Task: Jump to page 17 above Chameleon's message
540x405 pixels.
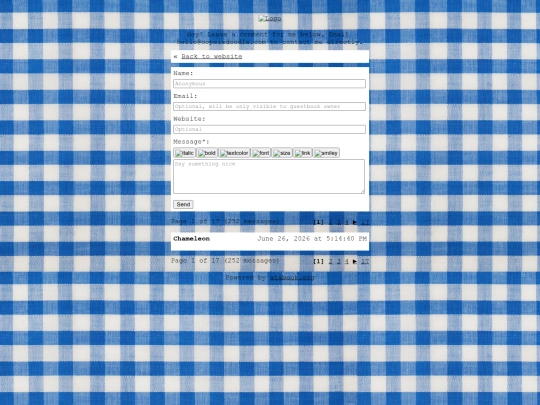Action: [365, 222]
